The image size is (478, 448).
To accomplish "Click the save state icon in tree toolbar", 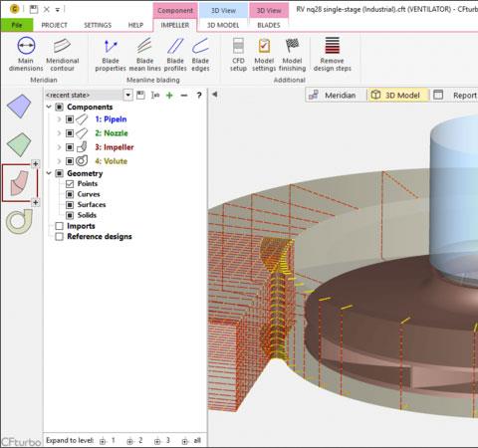I will pos(140,96).
